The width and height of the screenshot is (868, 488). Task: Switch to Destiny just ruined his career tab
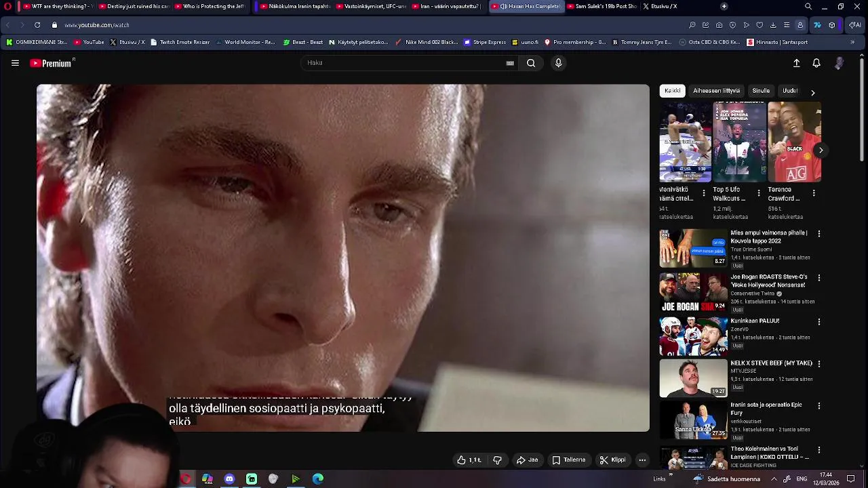(133, 6)
